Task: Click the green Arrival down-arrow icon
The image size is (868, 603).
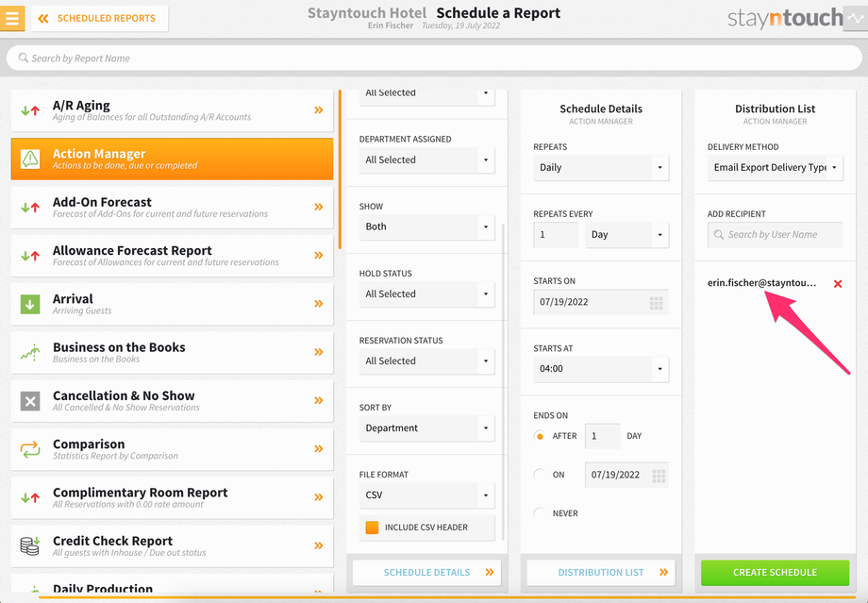Action: (x=30, y=304)
